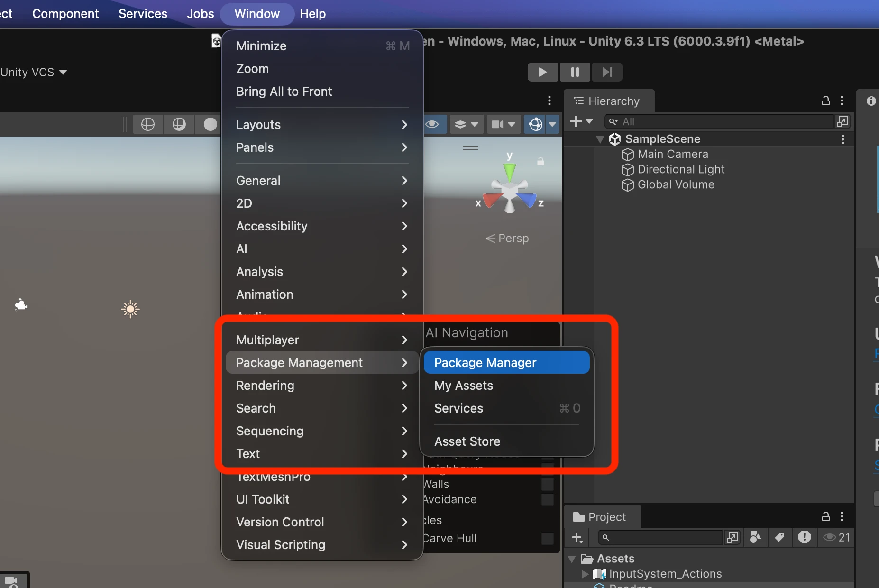Open the Component menu
The width and height of the screenshot is (879, 588).
(x=65, y=14)
